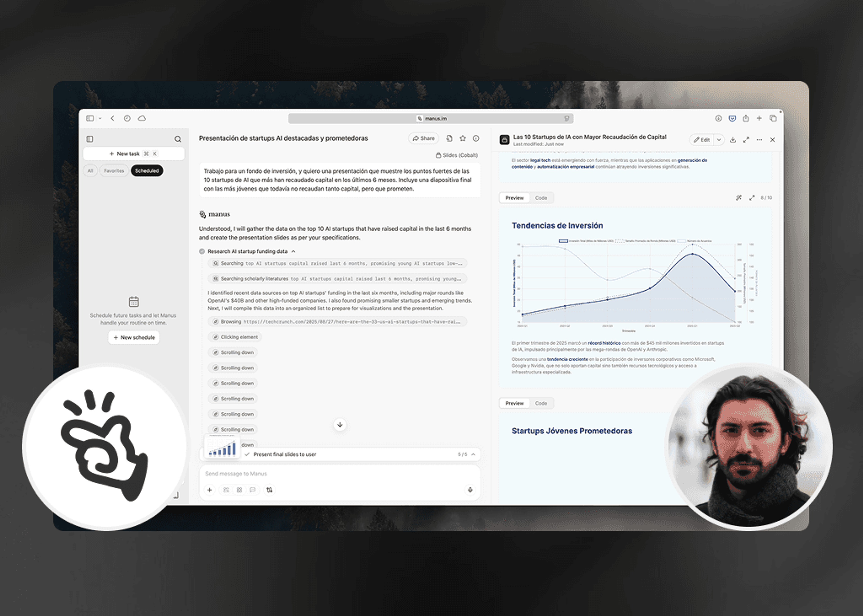Expand slide 8 with the fullscreen arrows
This screenshot has width=863, height=616.
pyautogui.click(x=752, y=198)
